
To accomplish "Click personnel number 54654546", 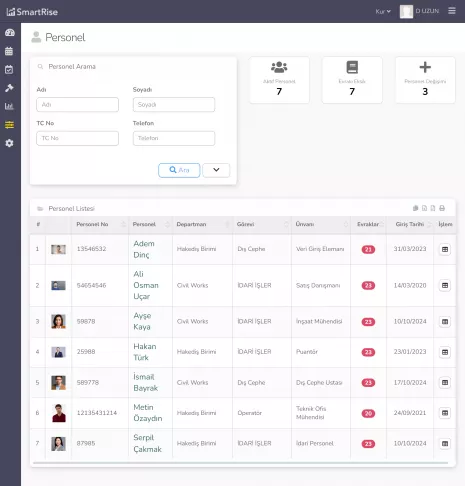I will coord(91,285).
